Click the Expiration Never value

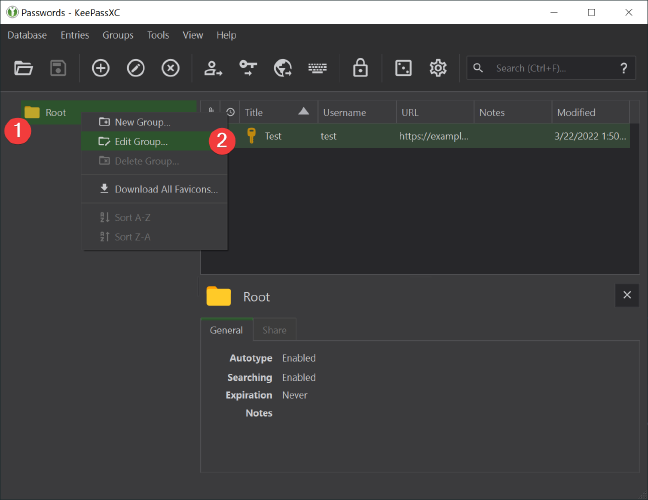pos(295,395)
